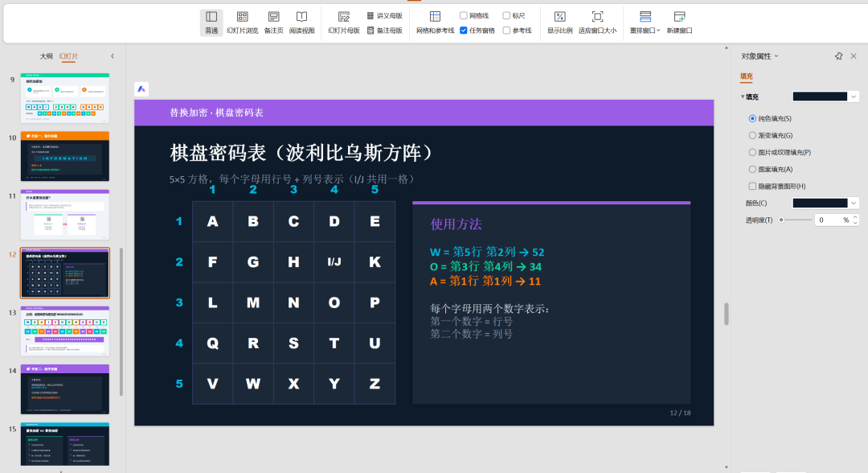Click 显示比例 zoom icon
868x473 pixels.
(x=559, y=23)
